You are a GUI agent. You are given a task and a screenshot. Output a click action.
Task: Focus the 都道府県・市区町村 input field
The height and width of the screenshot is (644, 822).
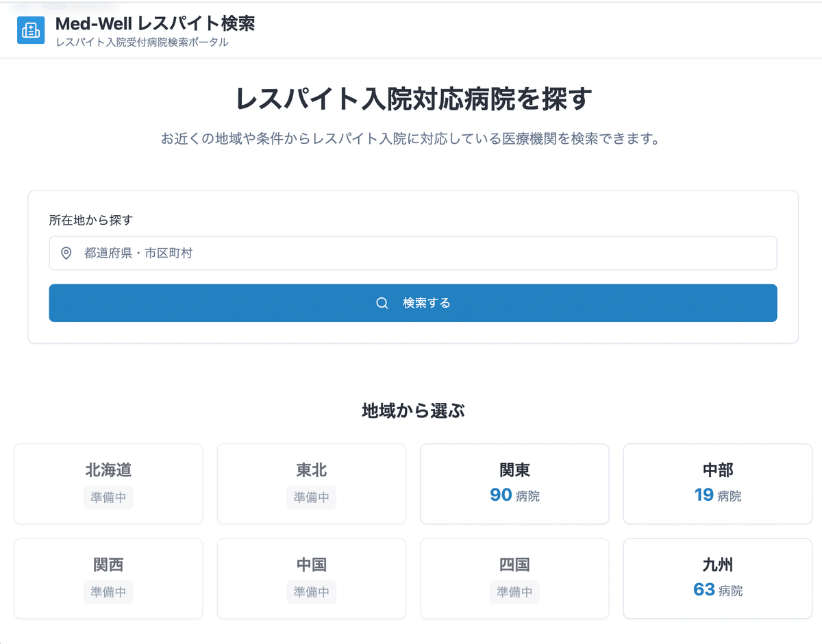click(x=413, y=253)
